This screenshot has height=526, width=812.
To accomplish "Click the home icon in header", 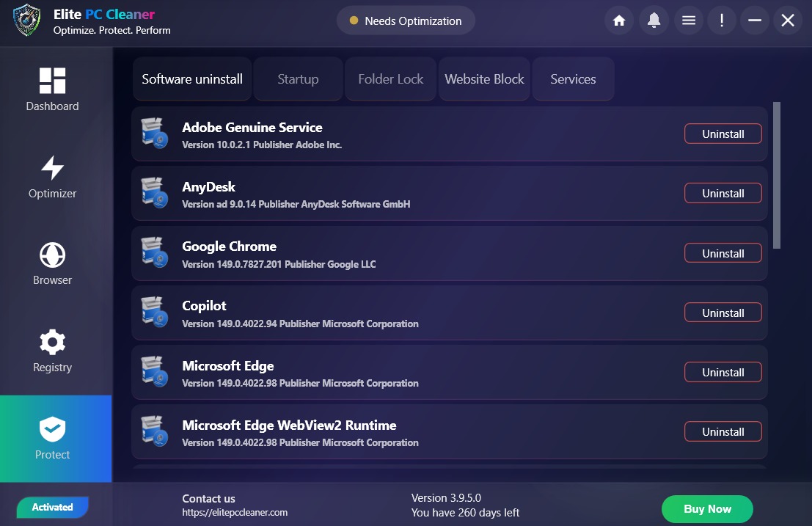I will 619,21.
